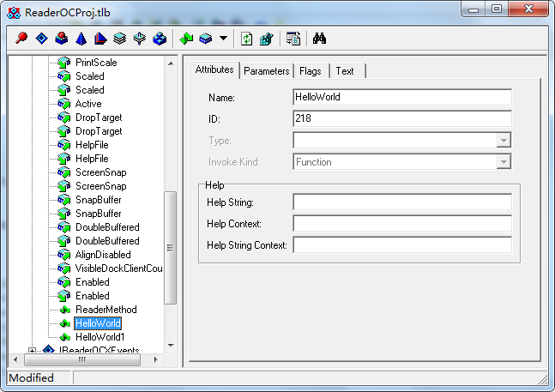
Task: Click the tree horizontal scrollbar left arrow
Action: click(15, 359)
